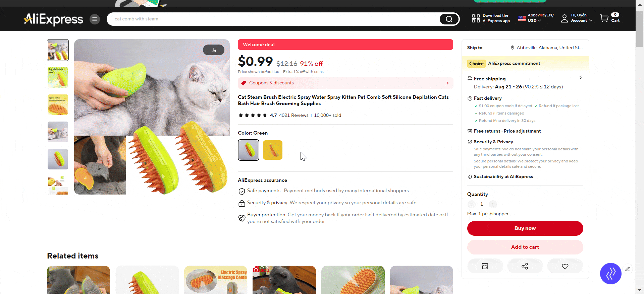This screenshot has height=294, width=644.
Task: Click the QR code app download icon
Action: (x=476, y=18)
